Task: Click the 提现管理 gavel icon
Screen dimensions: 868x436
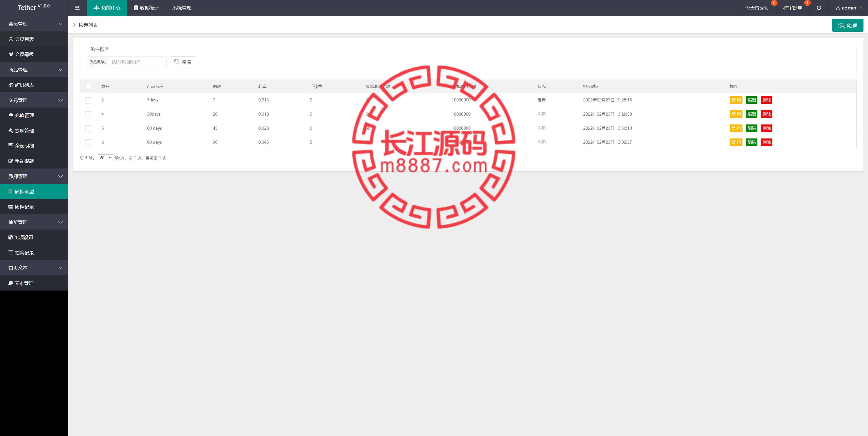Action: 11,131
